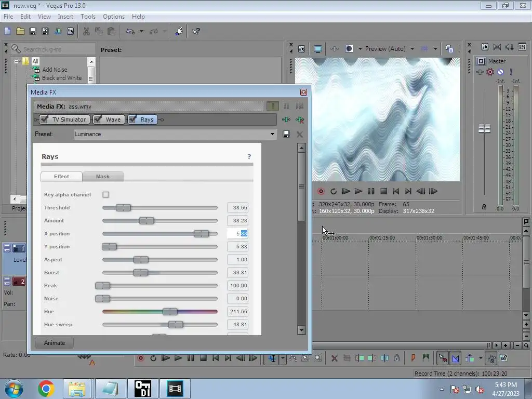Open the Video Output FX dropdown arrow in preview
Viewport: 532px width, 399px height.
pos(360,49)
